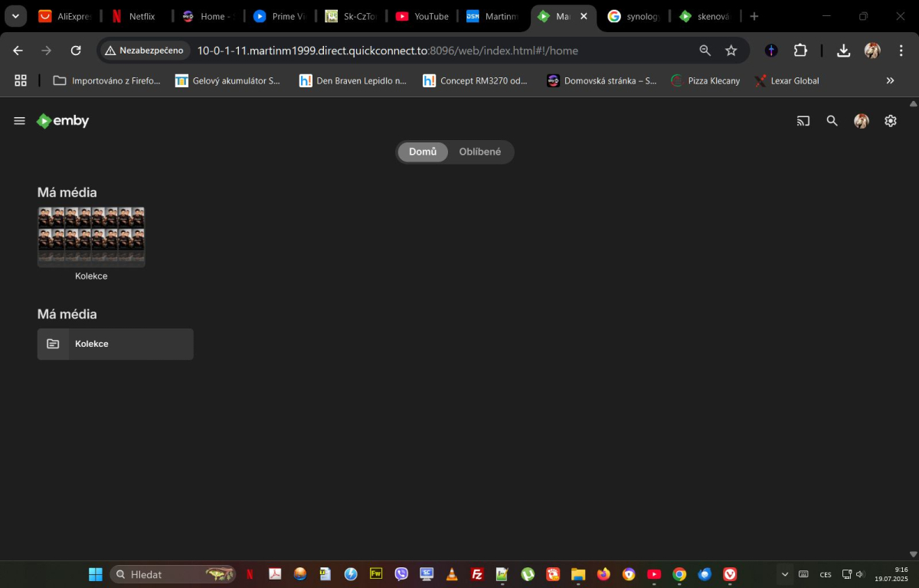Select the Domů tab

422,152
